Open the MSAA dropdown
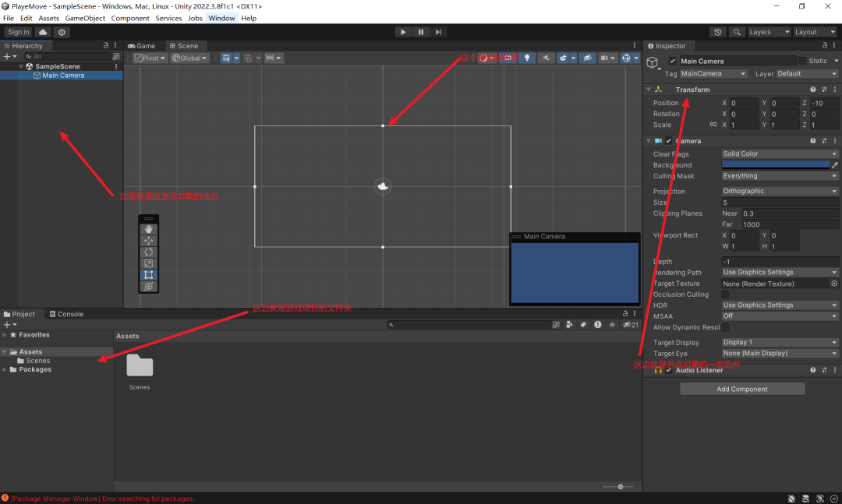The image size is (842, 504). point(780,316)
